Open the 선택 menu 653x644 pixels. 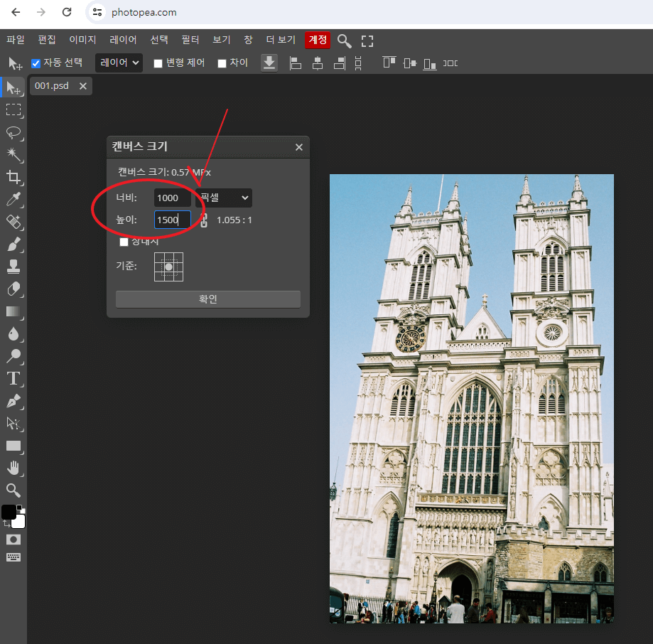tap(159, 40)
